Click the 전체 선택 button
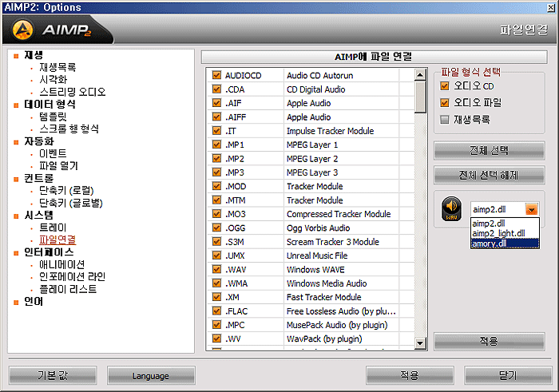This screenshot has width=559, height=392. click(x=489, y=151)
